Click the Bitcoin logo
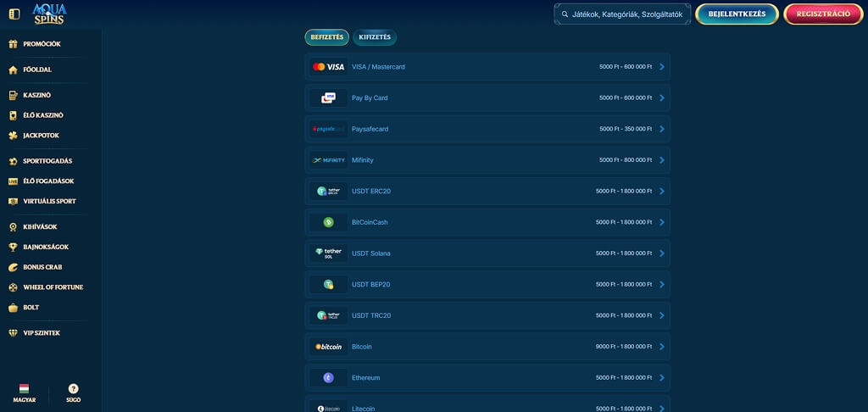Screen dimensions: 868x412 [x=328, y=347]
